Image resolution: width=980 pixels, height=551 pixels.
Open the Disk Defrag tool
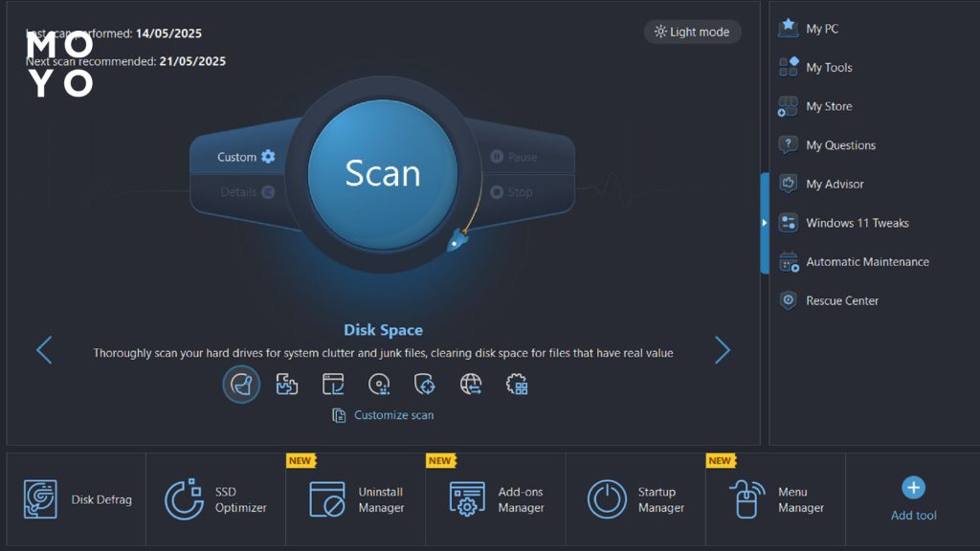77,499
